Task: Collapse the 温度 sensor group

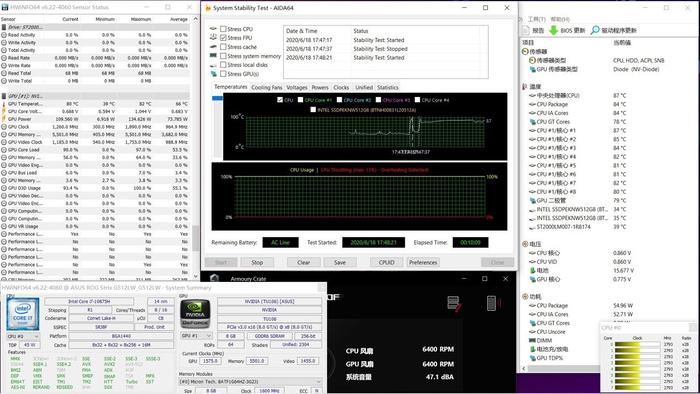Action: click(525, 87)
